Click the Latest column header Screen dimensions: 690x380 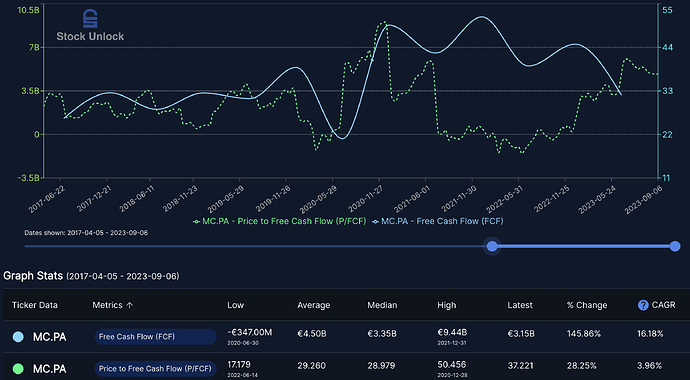click(520, 305)
